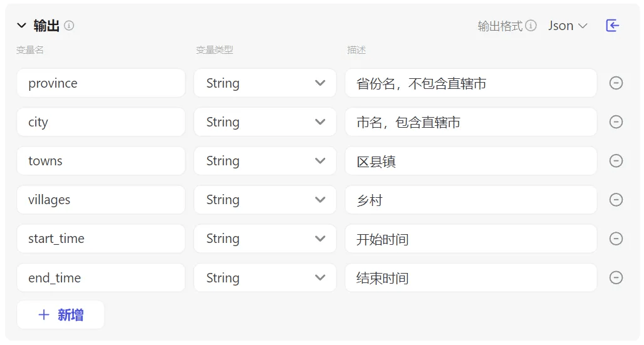Remove the end_time variable row

pos(616,277)
